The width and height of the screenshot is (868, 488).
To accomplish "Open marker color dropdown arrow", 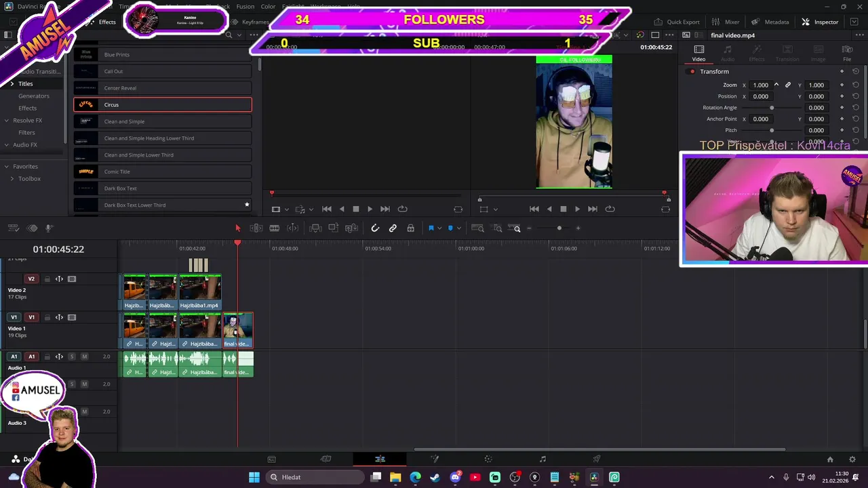I will click(458, 228).
